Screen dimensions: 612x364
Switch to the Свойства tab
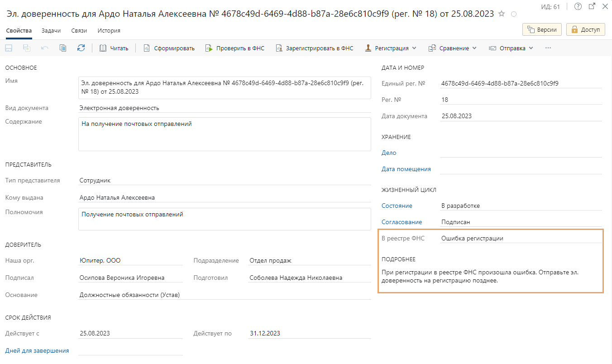tap(19, 31)
